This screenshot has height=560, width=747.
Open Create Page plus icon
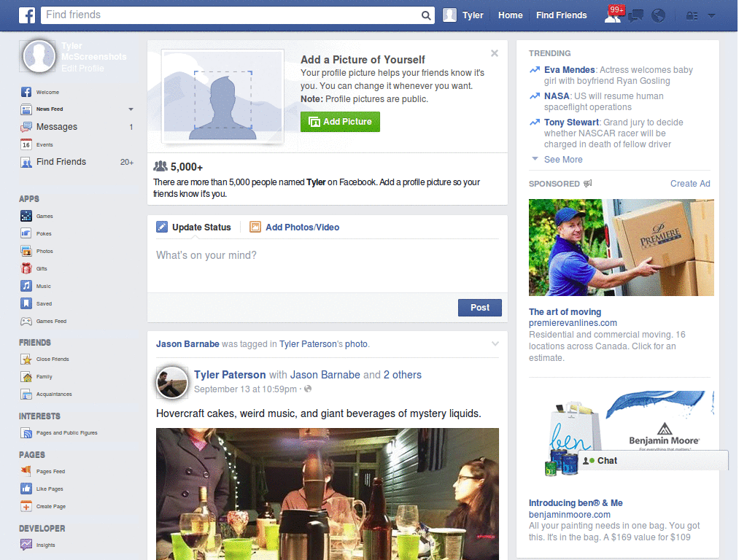pyautogui.click(x=26, y=506)
